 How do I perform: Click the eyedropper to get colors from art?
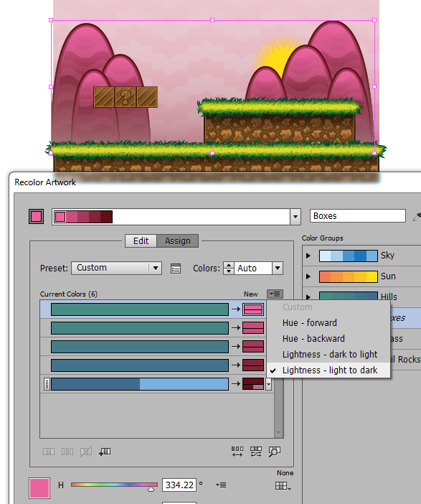tap(417, 217)
